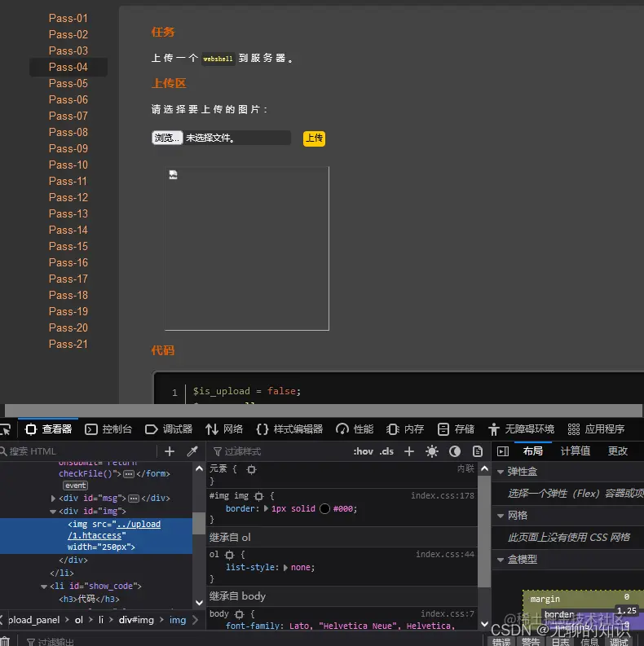The height and width of the screenshot is (646, 644).
Task: Expand the div id="msg" node
Action: (x=53, y=499)
